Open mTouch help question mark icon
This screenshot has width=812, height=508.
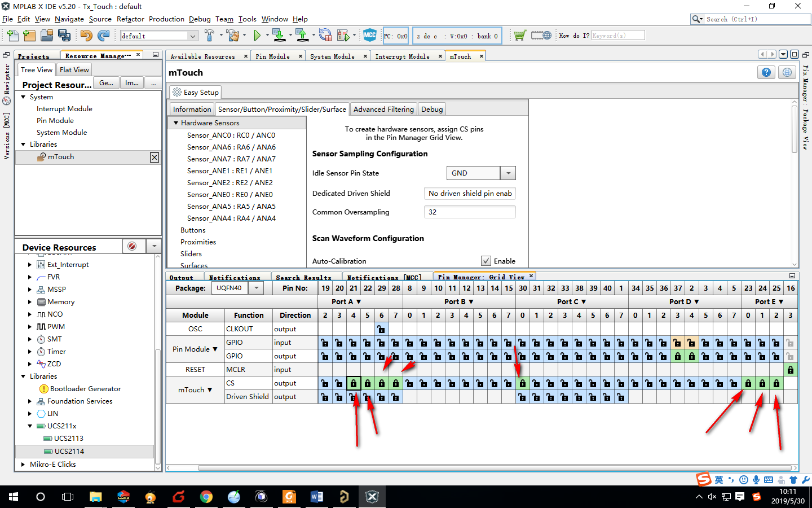pos(766,72)
